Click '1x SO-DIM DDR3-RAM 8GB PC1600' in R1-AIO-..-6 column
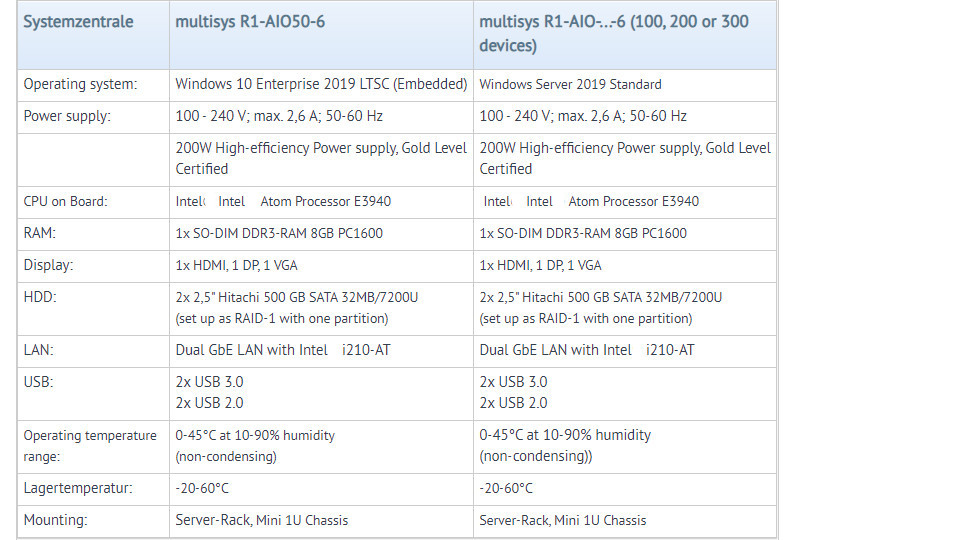The height and width of the screenshot is (540, 967). point(583,233)
